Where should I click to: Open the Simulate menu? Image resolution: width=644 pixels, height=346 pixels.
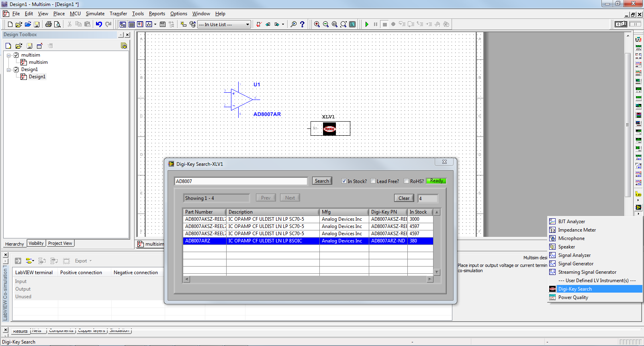[x=95, y=14]
